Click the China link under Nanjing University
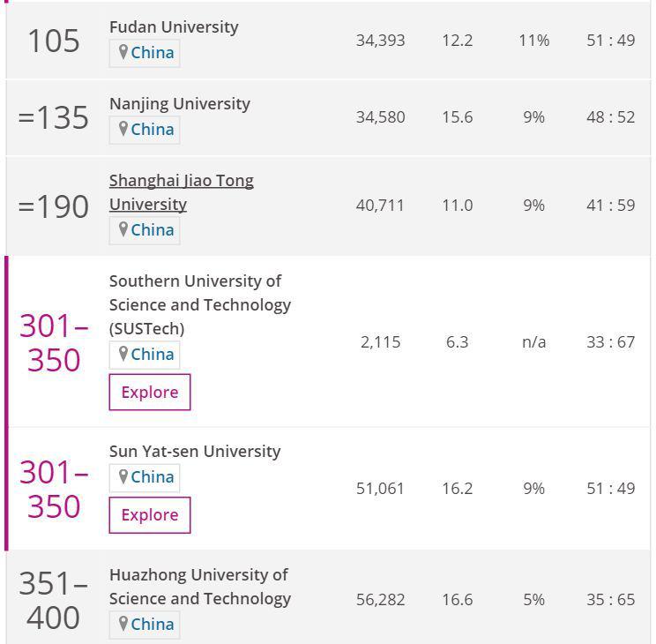The width and height of the screenshot is (656, 644). click(153, 130)
